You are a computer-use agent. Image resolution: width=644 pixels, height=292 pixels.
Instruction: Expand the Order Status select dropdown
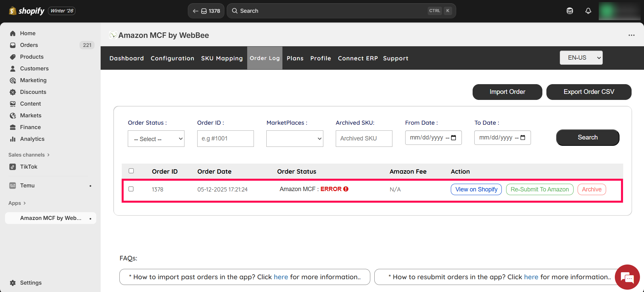[x=156, y=139]
